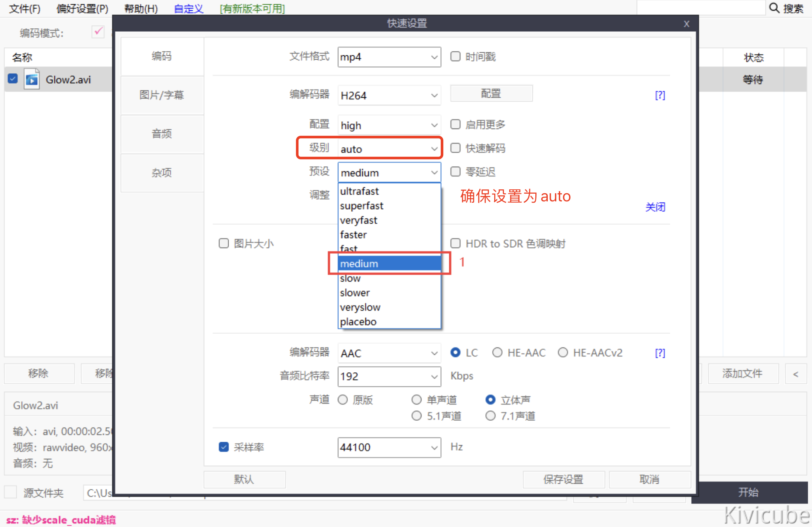Image resolution: width=812 pixels, height=527 pixels.
Task: Click the Glow2.avi video file icon
Action: click(32, 80)
